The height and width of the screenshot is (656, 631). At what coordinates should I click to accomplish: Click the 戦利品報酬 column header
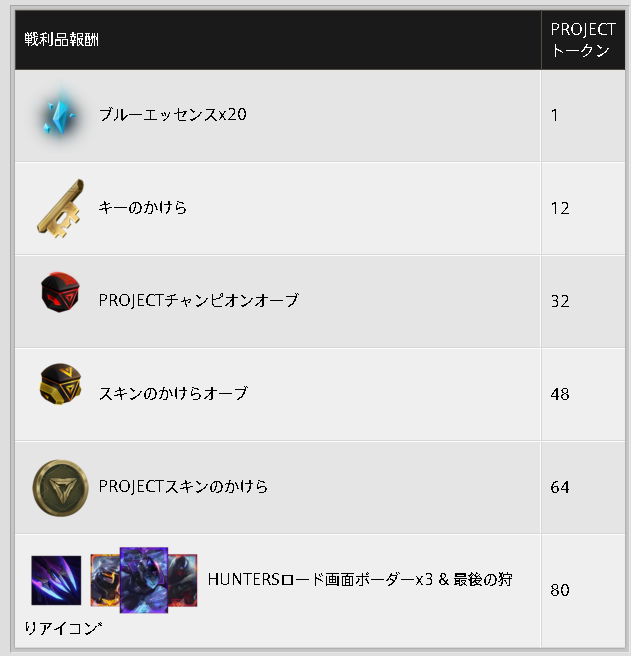click(x=62, y=39)
